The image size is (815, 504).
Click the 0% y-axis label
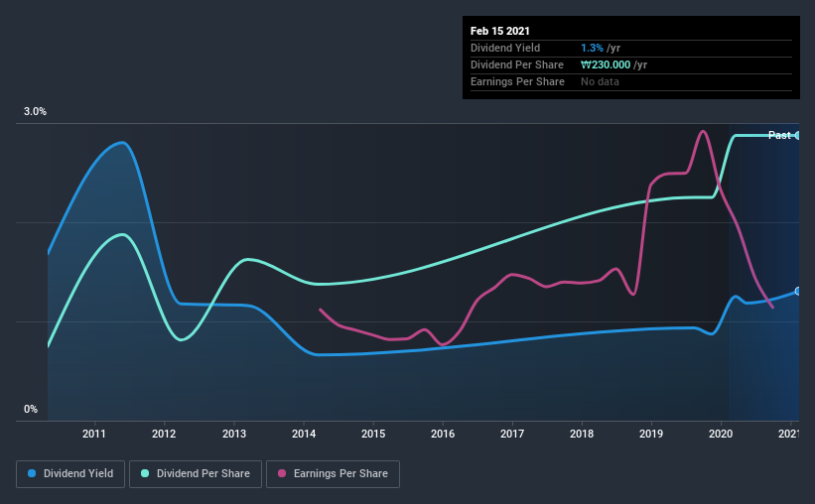pyautogui.click(x=31, y=409)
